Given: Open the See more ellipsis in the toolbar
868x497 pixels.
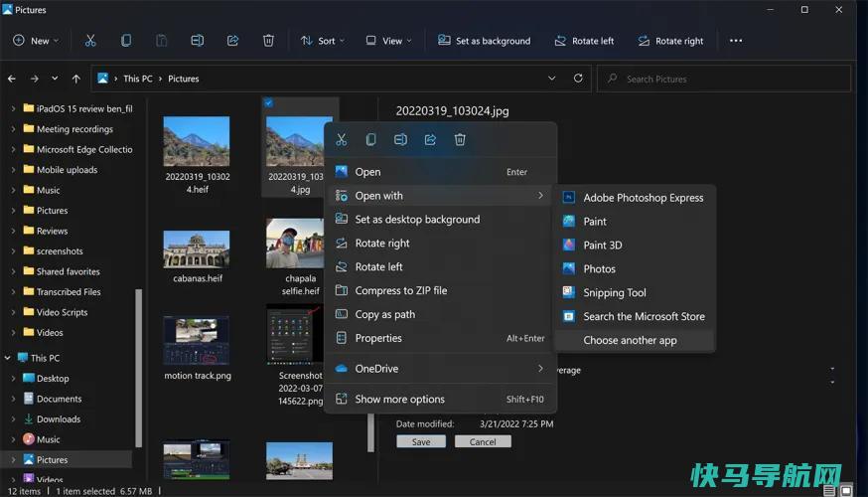Looking at the screenshot, I should 736,41.
